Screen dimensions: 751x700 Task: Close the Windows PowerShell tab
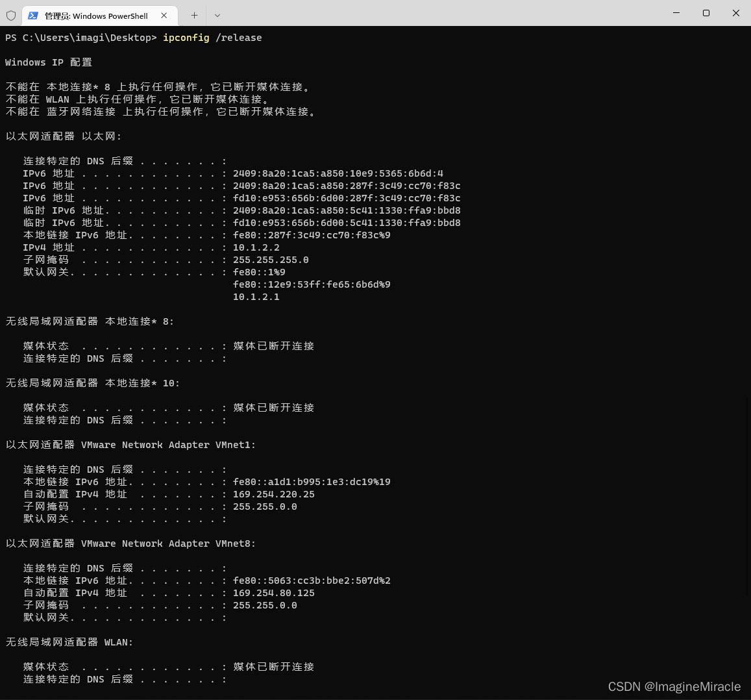[164, 15]
